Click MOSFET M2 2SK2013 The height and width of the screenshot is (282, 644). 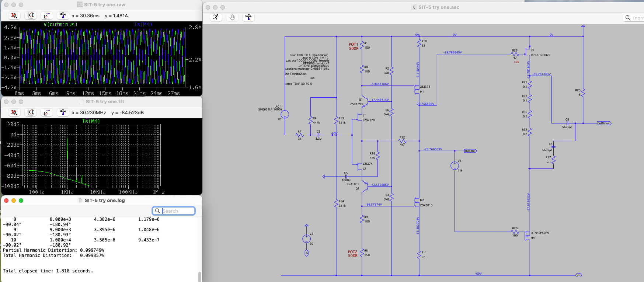pos(417,202)
